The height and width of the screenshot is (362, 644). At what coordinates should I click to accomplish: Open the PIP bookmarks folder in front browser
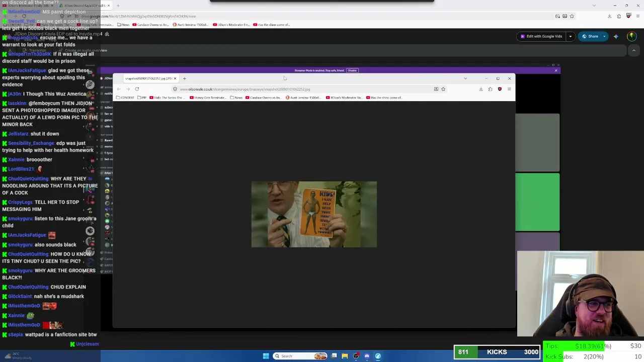coord(142,98)
